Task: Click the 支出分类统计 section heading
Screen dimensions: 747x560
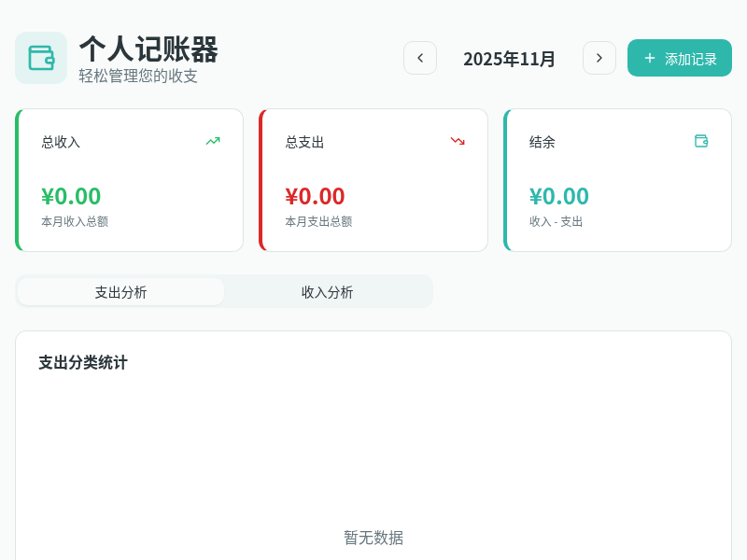Action: click(83, 363)
